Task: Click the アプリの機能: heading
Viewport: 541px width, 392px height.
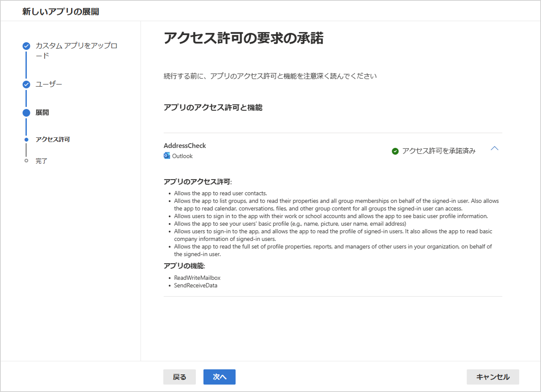Action: (x=184, y=266)
